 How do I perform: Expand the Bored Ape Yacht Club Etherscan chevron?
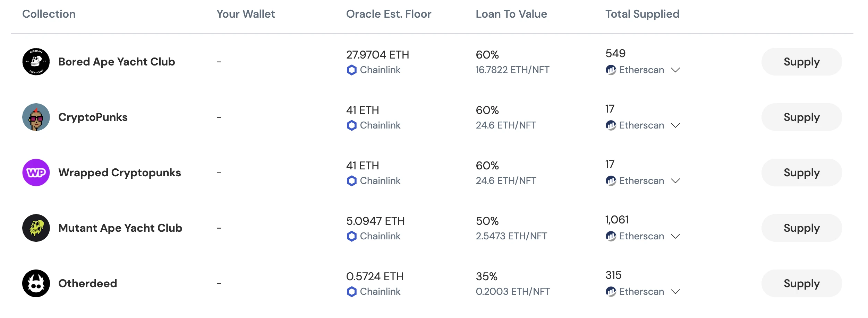click(675, 70)
